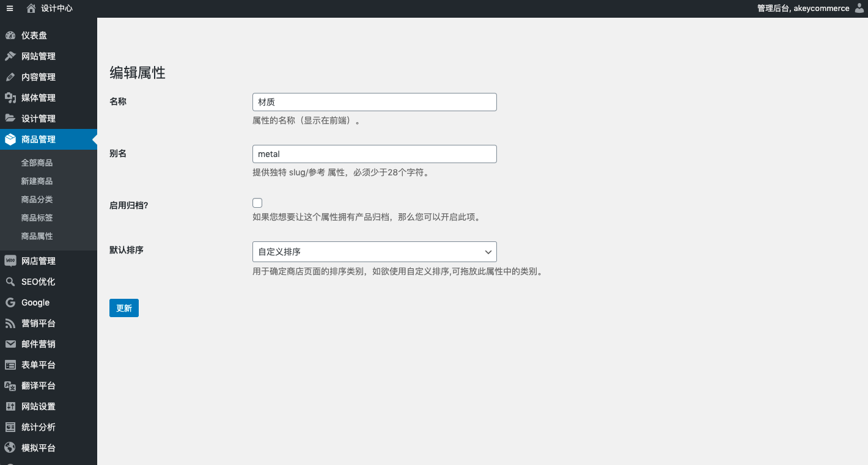Open the 媒体管理 menu label
The height and width of the screenshot is (465, 868).
39,98
